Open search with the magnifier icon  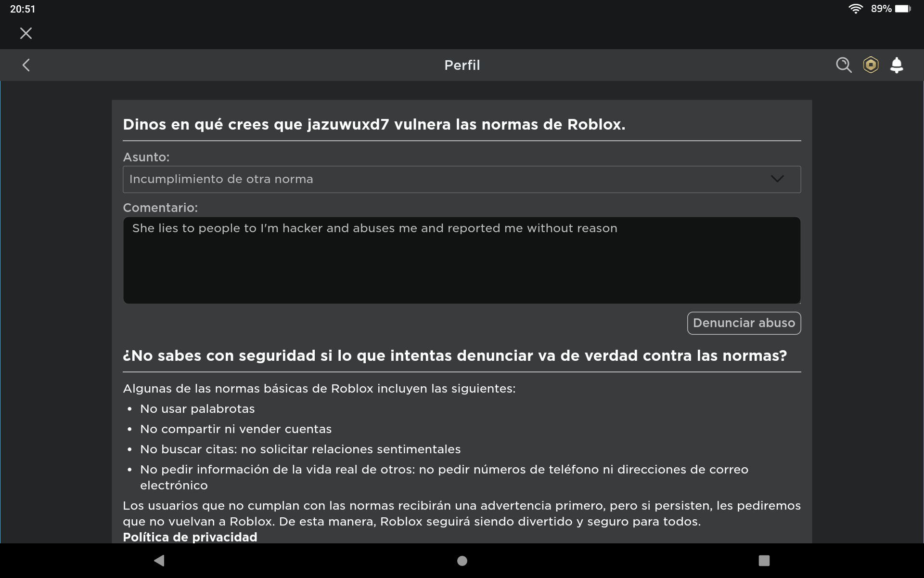[x=844, y=65]
